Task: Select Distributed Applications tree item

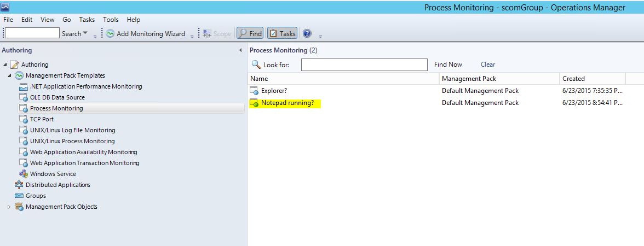Action: 58,185
